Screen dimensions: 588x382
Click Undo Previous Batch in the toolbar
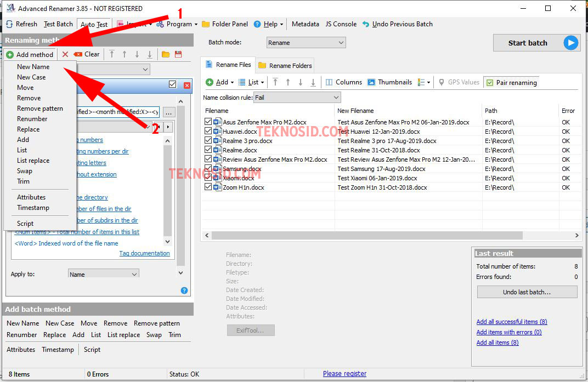pyautogui.click(x=398, y=24)
